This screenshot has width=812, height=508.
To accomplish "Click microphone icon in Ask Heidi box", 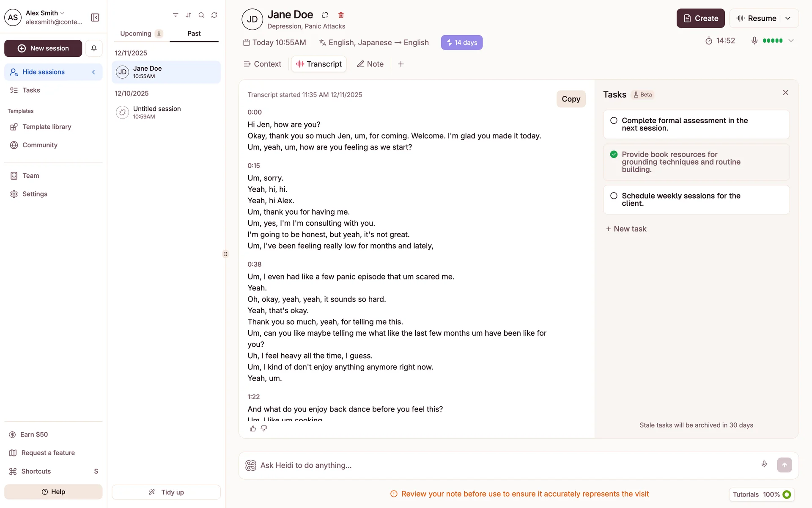I will click(x=764, y=464).
